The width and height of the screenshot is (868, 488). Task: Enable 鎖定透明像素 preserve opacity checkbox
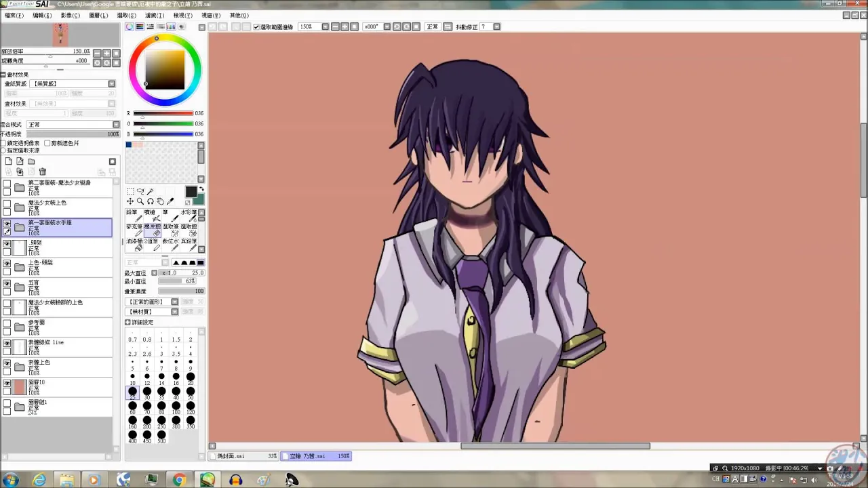(3, 144)
